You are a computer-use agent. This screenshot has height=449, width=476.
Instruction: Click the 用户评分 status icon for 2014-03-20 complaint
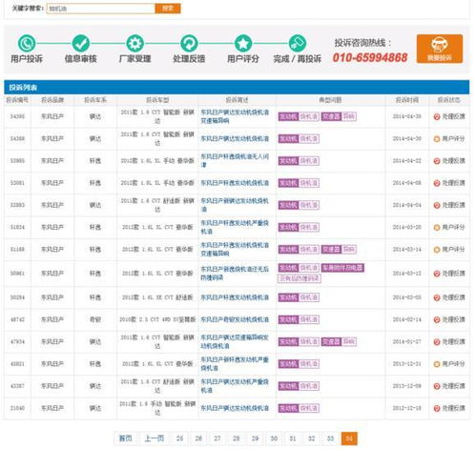(x=437, y=227)
